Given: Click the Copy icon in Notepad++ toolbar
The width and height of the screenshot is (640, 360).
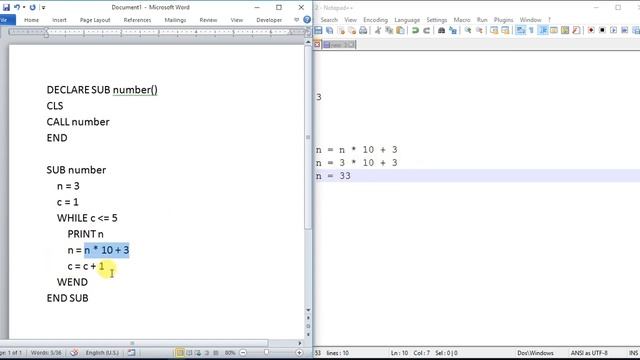Looking at the screenshot, I should 389,30.
